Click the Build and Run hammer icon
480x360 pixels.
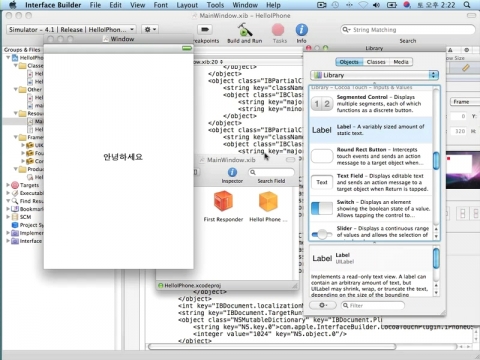[x=245, y=30]
